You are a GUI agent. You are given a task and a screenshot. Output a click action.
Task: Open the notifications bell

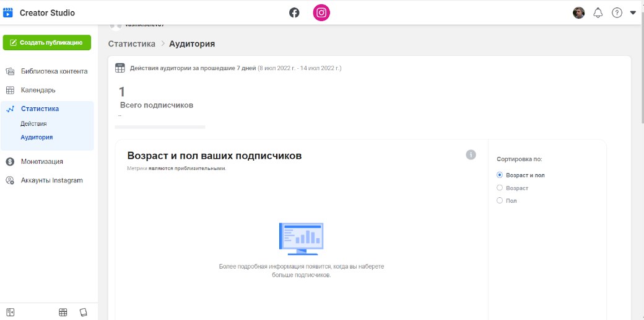(598, 13)
